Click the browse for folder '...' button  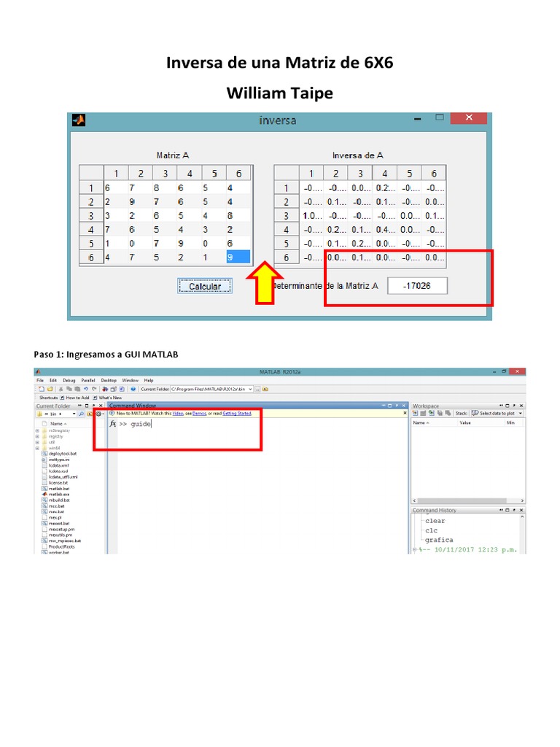257,390
